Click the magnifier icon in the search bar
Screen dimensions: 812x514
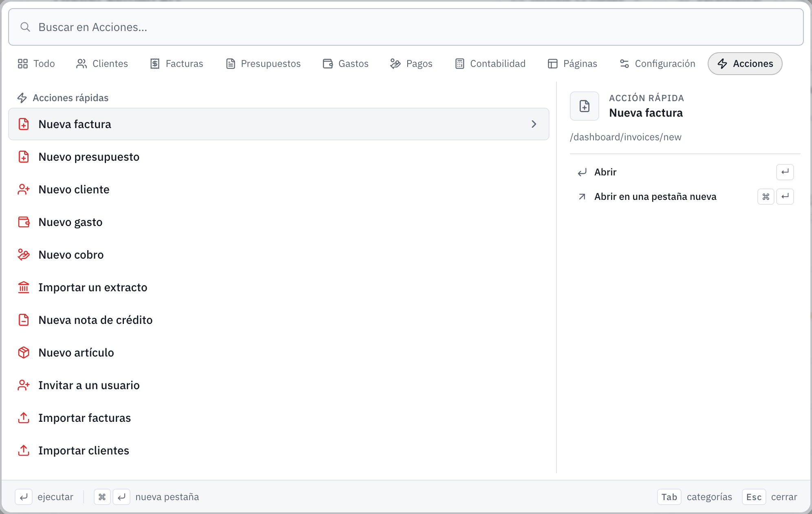point(25,27)
